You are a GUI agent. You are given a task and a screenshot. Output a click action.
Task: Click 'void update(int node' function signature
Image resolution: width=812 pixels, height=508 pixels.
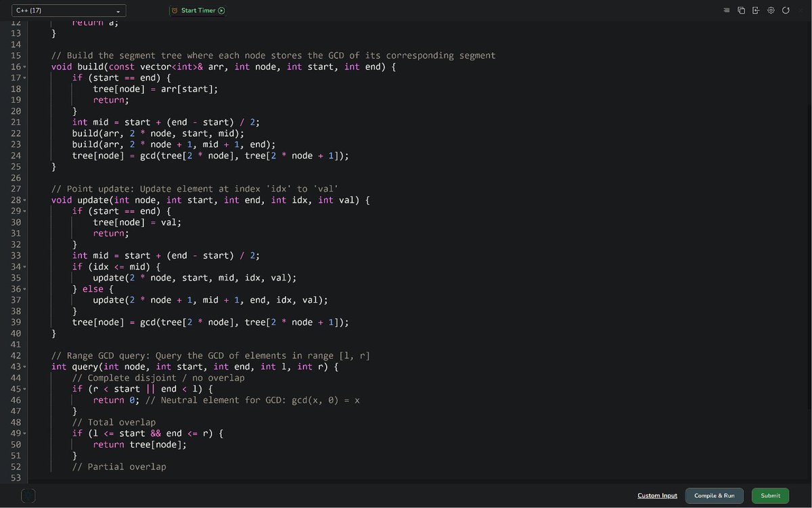coord(210,200)
